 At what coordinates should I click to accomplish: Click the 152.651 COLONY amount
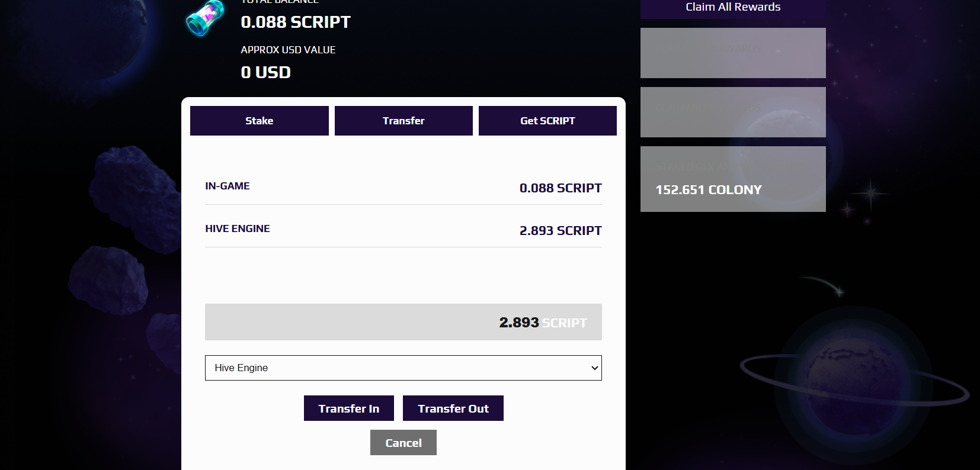pyautogui.click(x=709, y=190)
